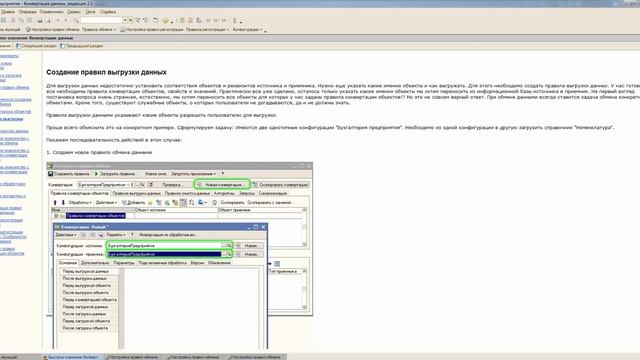
Task: Click the Copy icon in the main toolbar
Action: click(x=21, y=20)
